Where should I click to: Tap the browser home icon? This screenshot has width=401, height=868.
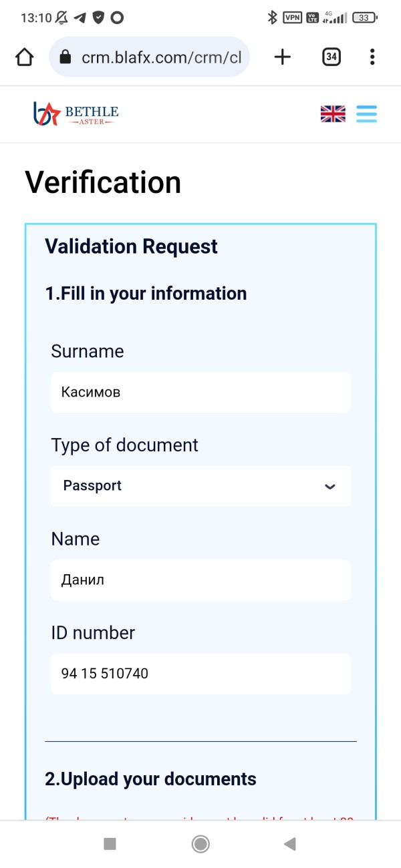[x=25, y=57]
